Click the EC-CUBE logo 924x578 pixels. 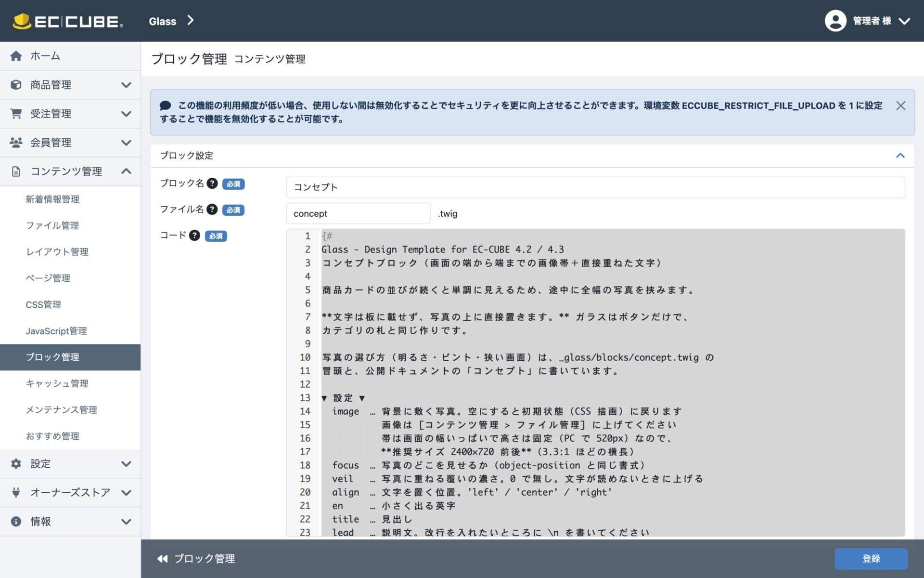click(x=68, y=21)
